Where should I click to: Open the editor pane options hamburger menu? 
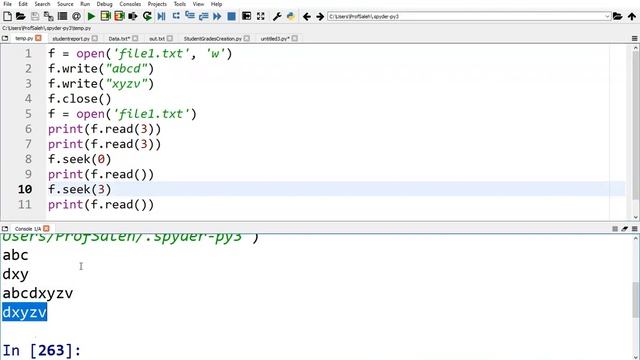click(x=635, y=38)
